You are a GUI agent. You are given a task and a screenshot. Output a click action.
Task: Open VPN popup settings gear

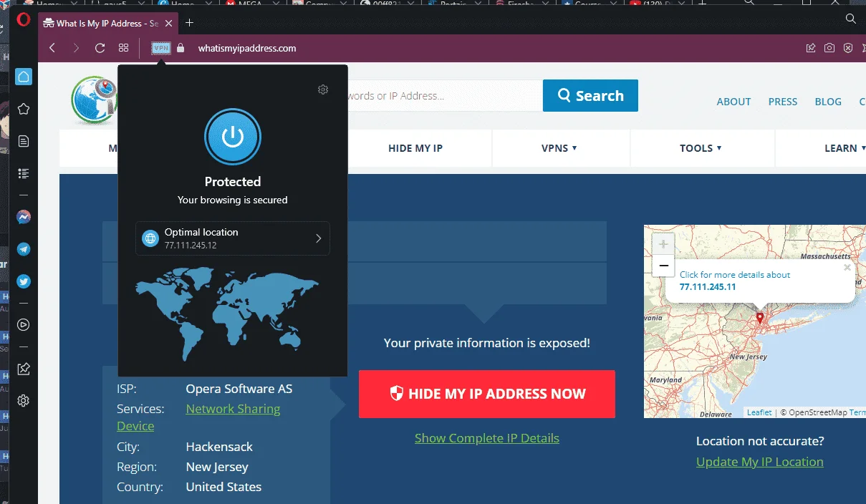[x=323, y=89]
